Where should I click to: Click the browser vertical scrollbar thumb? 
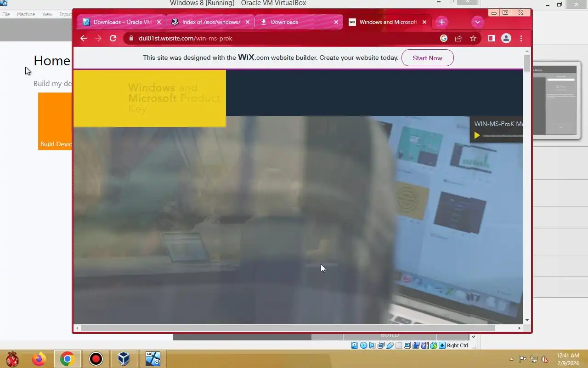(527, 63)
